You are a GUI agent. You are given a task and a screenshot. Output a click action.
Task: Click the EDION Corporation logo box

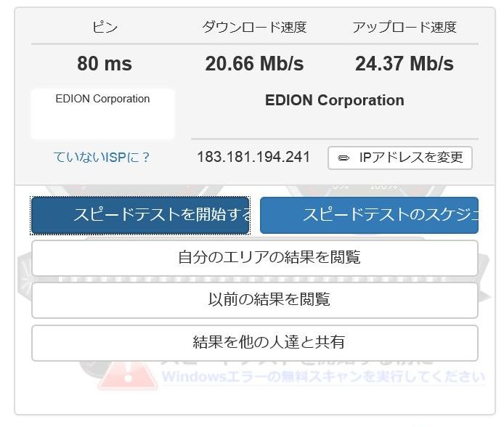pos(102,113)
